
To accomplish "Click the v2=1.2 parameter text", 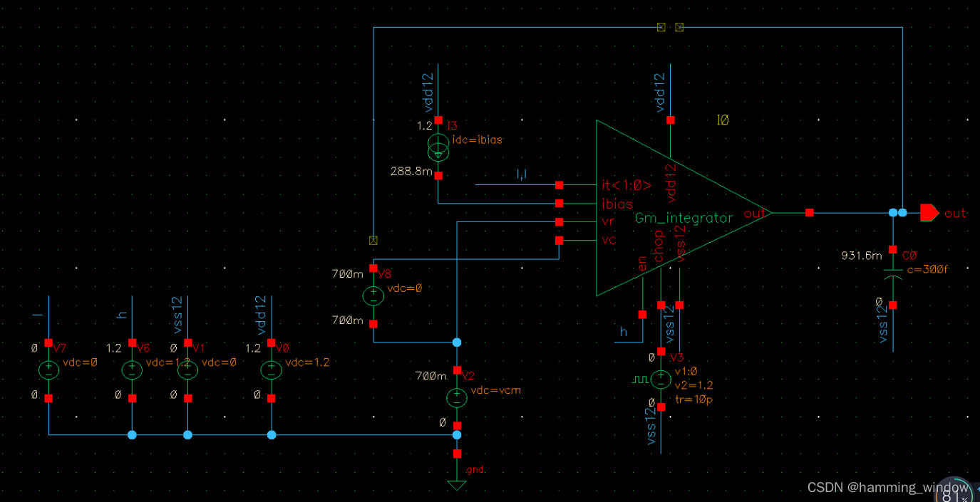I will (x=693, y=385).
